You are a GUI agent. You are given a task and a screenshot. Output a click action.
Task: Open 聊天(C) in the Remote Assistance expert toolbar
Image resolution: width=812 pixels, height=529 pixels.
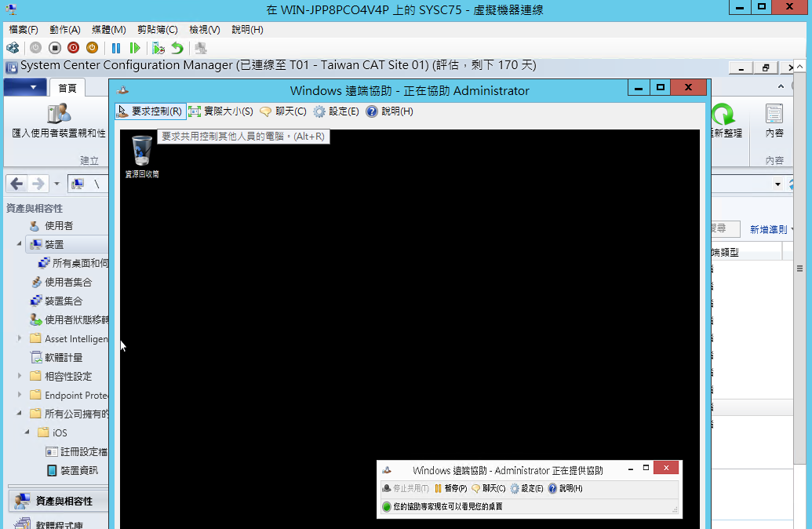[x=283, y=111]
